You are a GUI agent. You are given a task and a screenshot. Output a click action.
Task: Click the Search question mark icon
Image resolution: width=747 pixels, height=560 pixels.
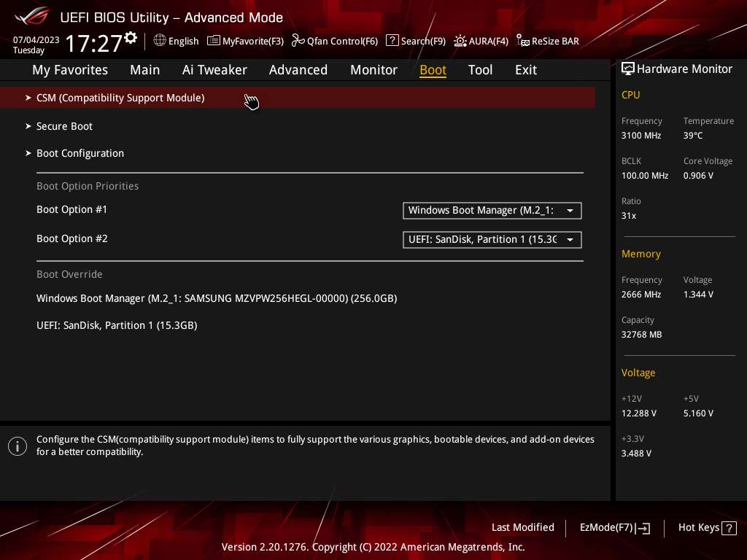[392, 40]
